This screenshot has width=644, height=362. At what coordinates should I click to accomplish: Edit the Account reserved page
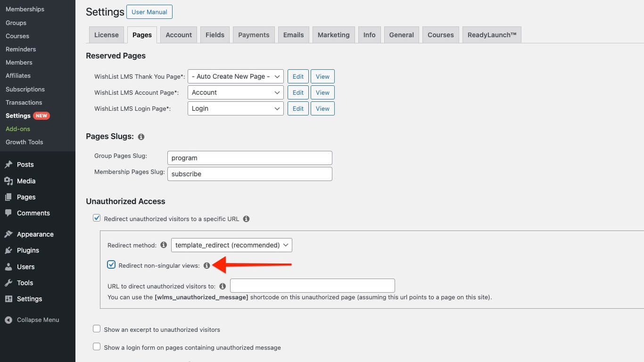(x=297, y=92)
